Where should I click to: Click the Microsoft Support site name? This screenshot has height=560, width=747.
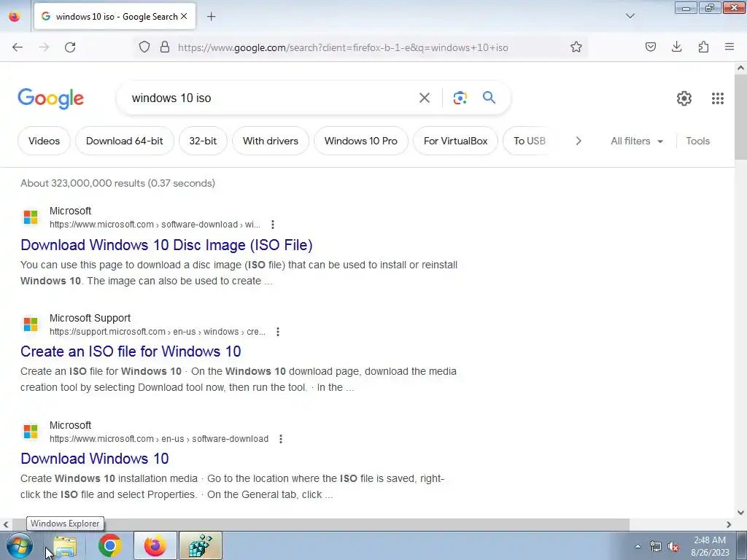click(90, 318)
